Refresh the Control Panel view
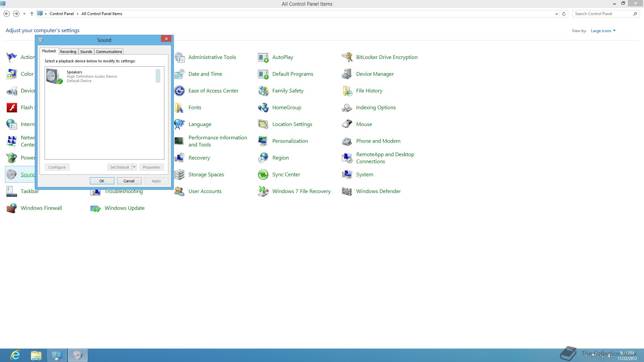Screen dimensions: 644x362 564,14
